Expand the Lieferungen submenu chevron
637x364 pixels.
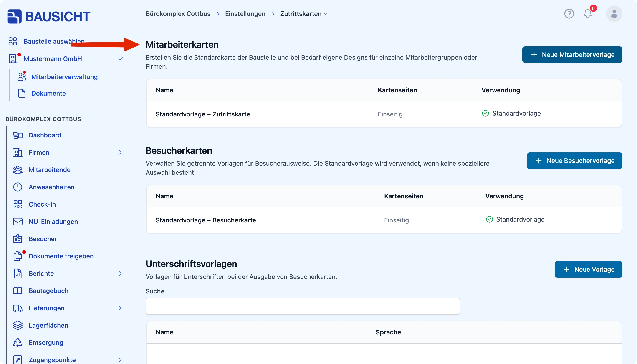(120, 308)
